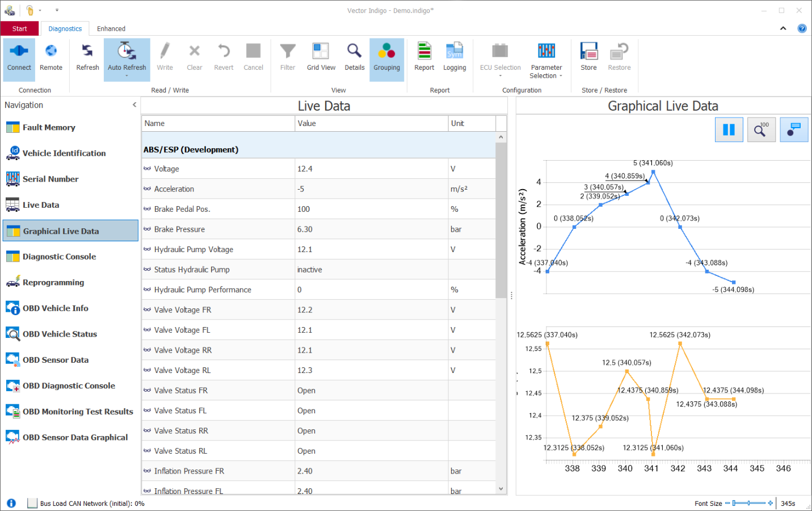
Task: Select the Enhanced ribbon tab
Action: (111, 28)
